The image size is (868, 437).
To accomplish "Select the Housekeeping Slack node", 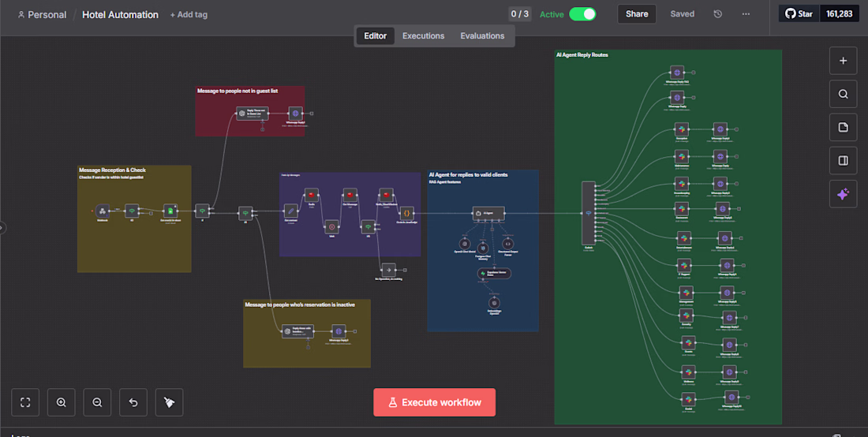I will (x=682, y=184).
